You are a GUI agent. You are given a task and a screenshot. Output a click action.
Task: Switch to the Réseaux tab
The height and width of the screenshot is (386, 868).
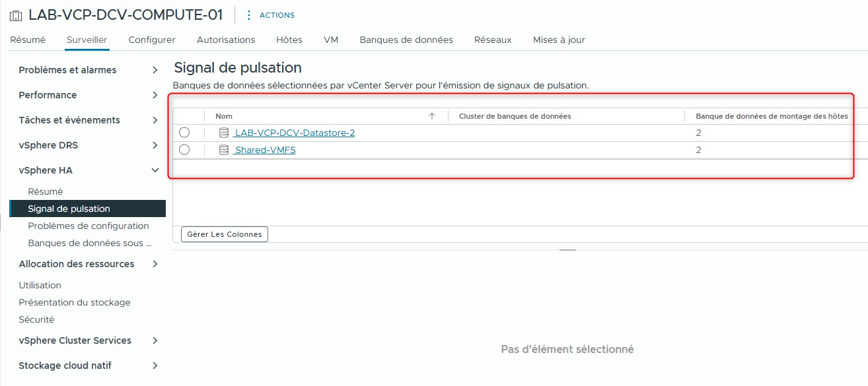tap(492, 40)
